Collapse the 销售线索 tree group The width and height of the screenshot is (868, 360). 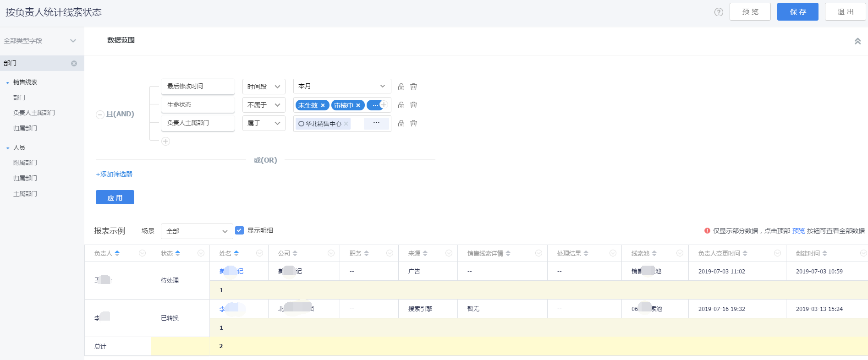pyautogui.click(x=8, y=83)
